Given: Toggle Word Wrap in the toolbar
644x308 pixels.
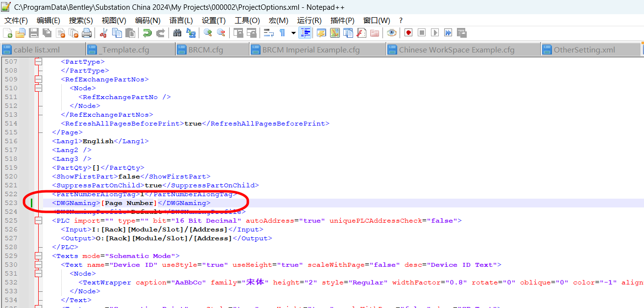Looking at the screenshot, I should pos(268,33).
